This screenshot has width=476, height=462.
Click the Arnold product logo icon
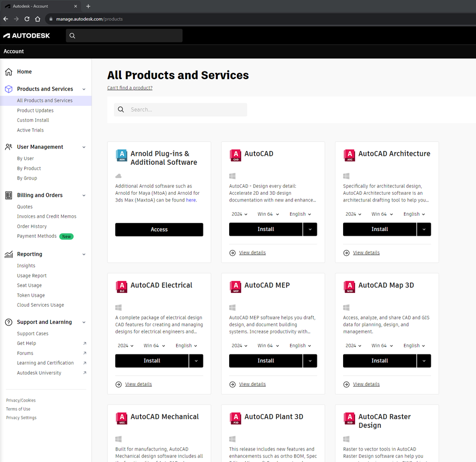122,155
